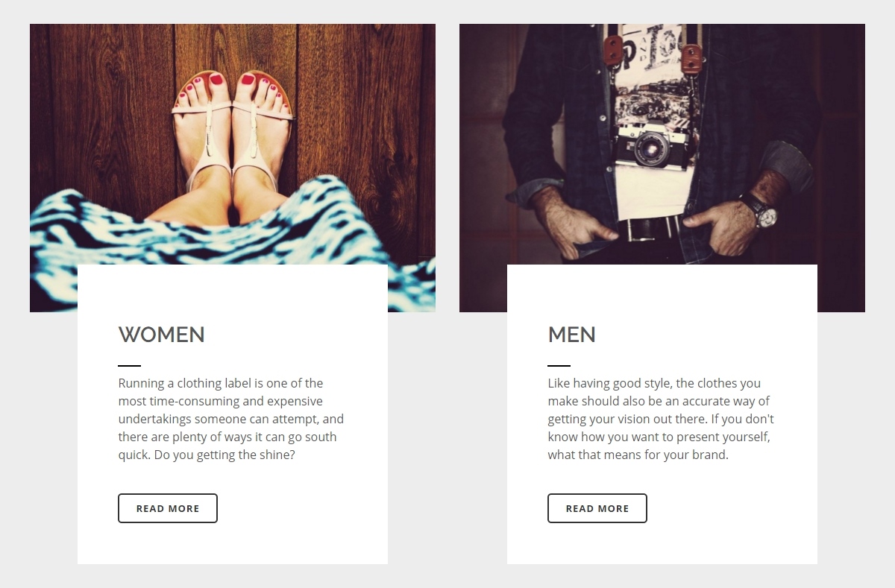
Task: Click the short divider line under WOMEN
Action: click(129, 366)
